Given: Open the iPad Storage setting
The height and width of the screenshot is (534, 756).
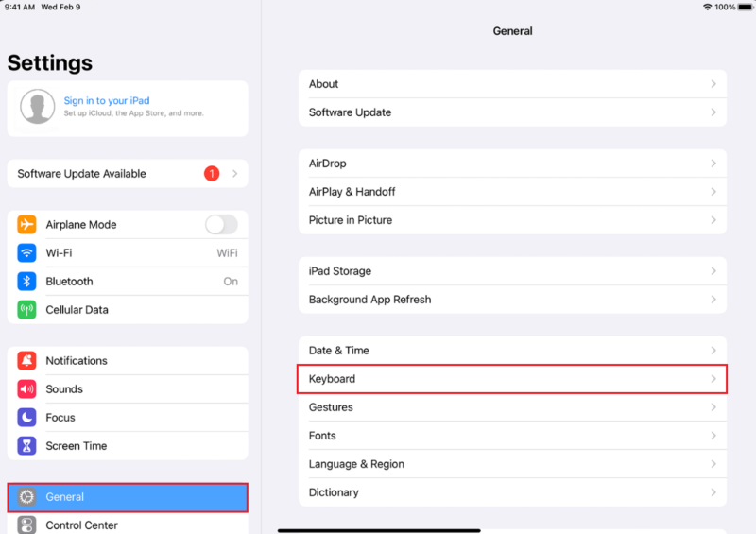Looking at the screenshot, I should pyautogui.click(x=512, y=271).
